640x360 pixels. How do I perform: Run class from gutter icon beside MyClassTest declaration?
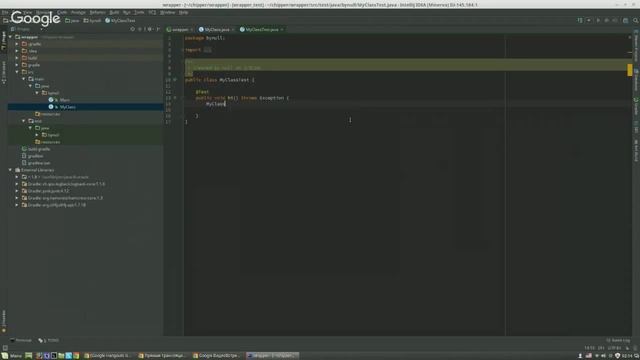click(x=175, y=80)
